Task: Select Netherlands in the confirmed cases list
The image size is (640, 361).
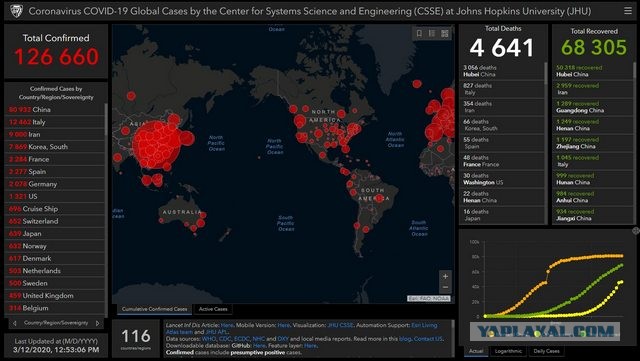Action: pos(55,271)
